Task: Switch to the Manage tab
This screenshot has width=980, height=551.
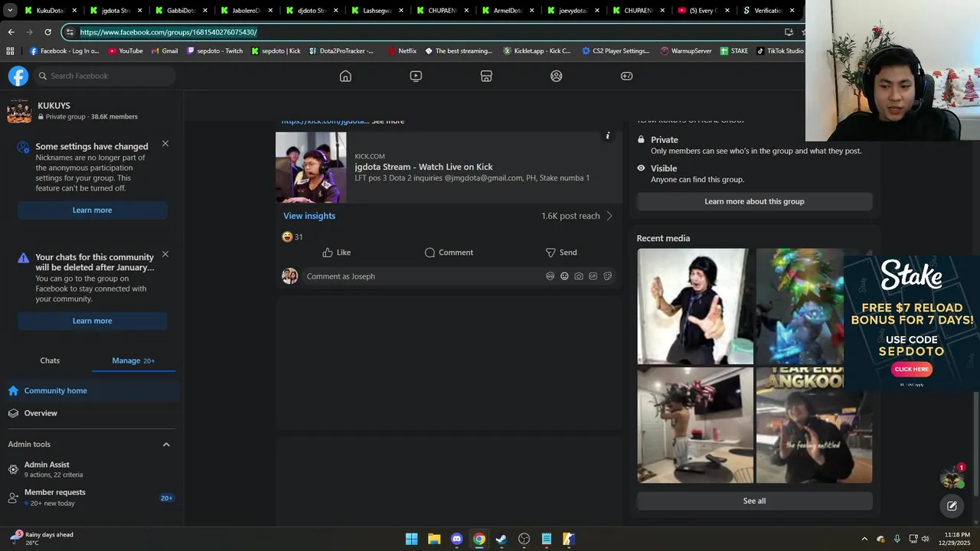Action: (133, 360)
